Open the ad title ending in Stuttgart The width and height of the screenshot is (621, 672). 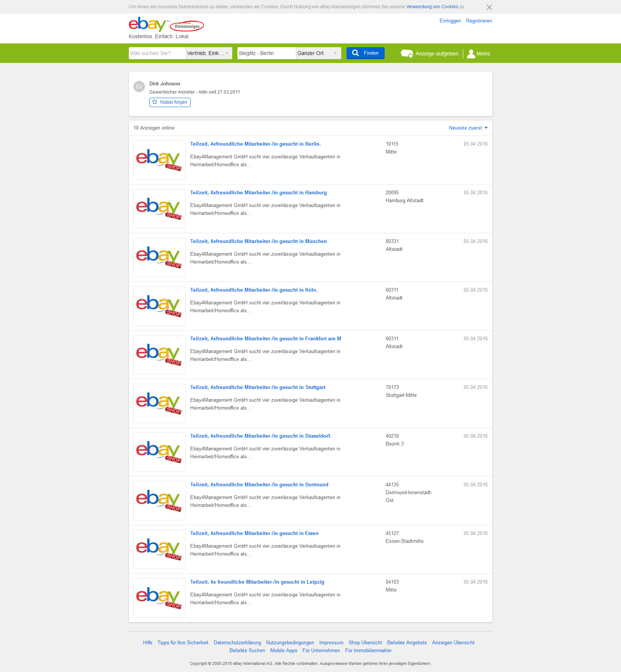point(258,387)
